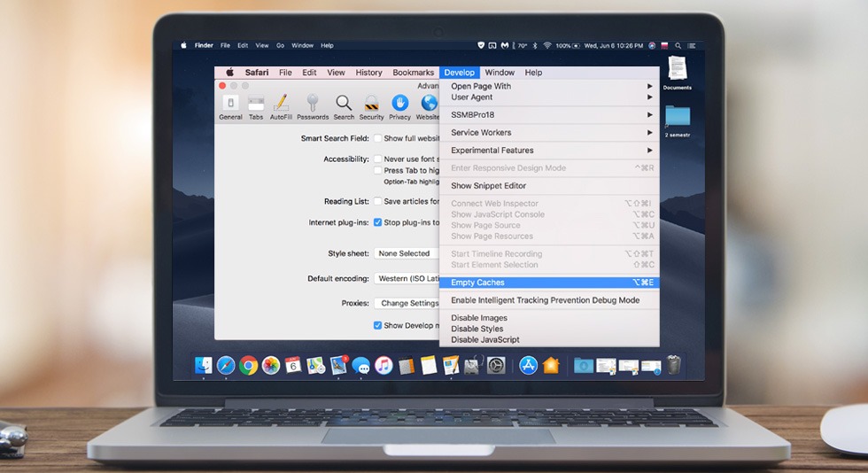The width and height of the screenshot is (868, 473).
Task: Open the Default encoding dropdown
Action: (x=407, y=279)
